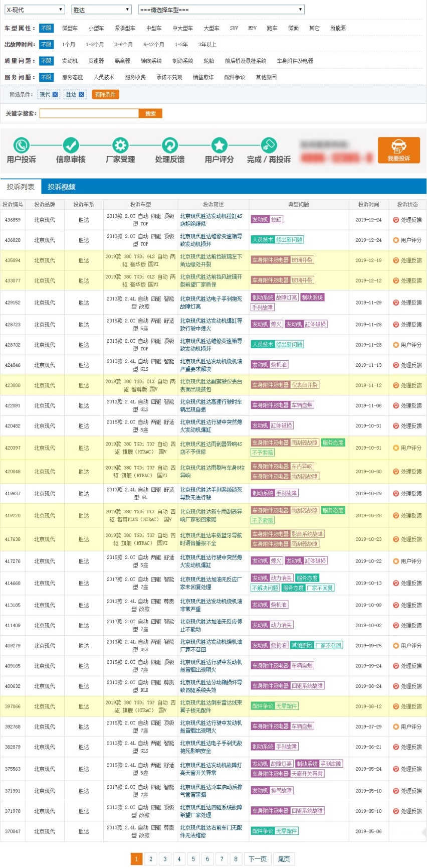Select 不限 in the 质量问题 filter row
This screenshot has width=427, height=868.
(x=46, y=61)
